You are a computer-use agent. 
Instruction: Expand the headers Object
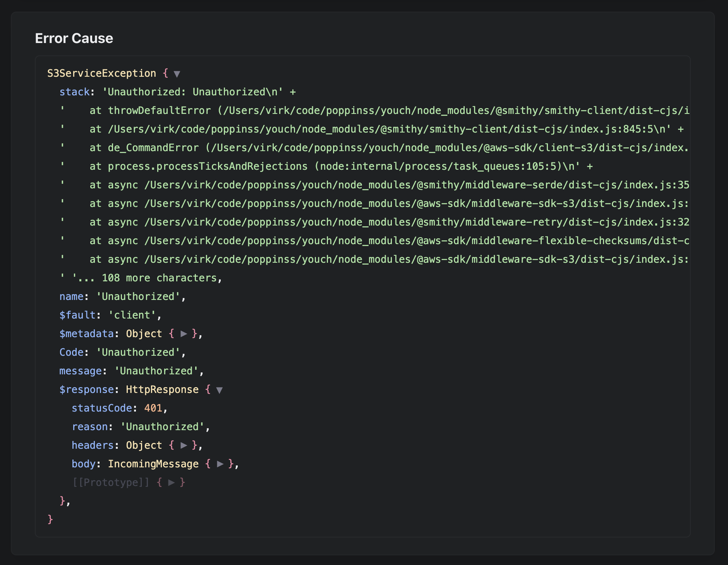click(x=184, y=445)
